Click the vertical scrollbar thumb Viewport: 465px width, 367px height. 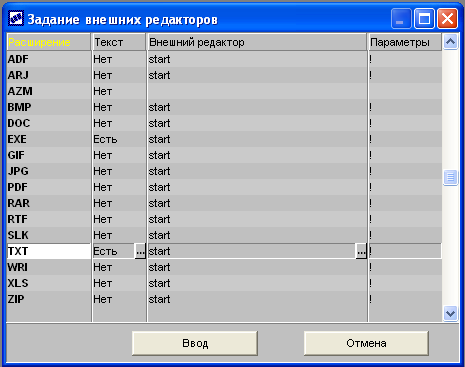pos(450,177)
